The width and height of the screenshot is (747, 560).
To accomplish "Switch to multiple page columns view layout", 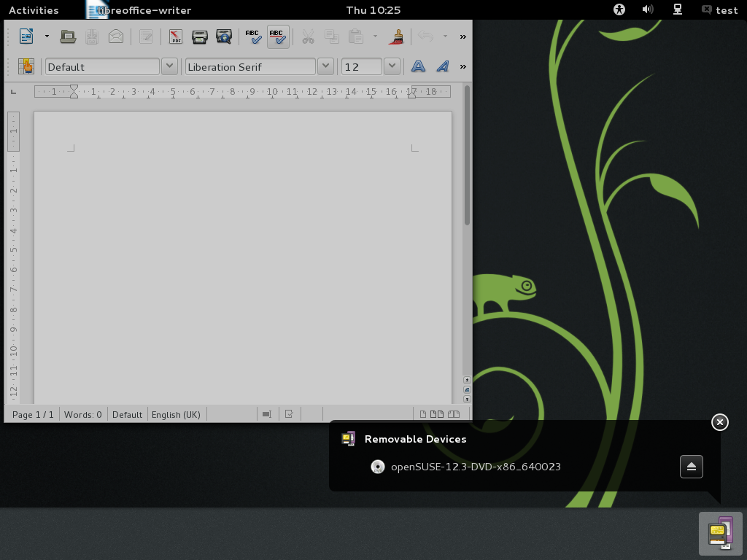I will click(x=437, y=414).
